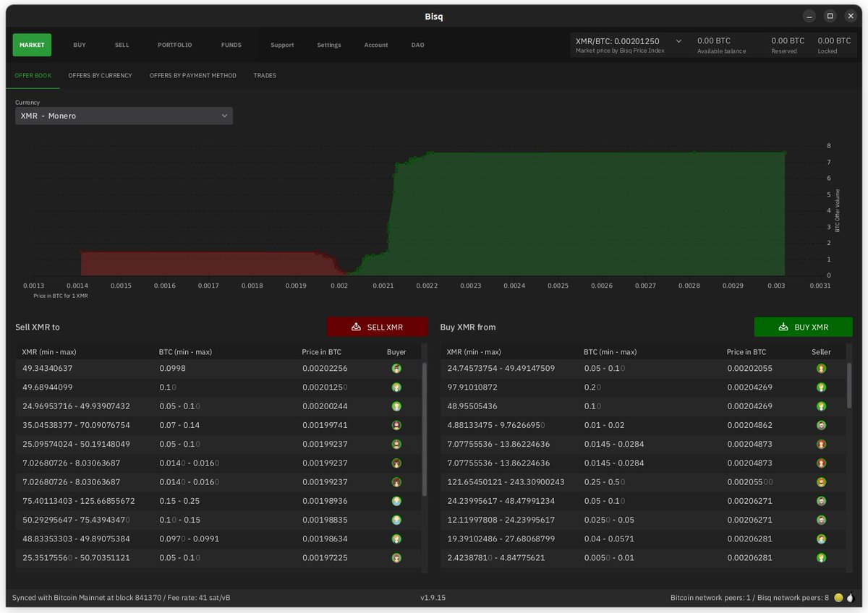The width and height of the screenshot is (868, 613).
Task: Click buyer avatar for price 0.00198634
Action: [x=396, y=539]
